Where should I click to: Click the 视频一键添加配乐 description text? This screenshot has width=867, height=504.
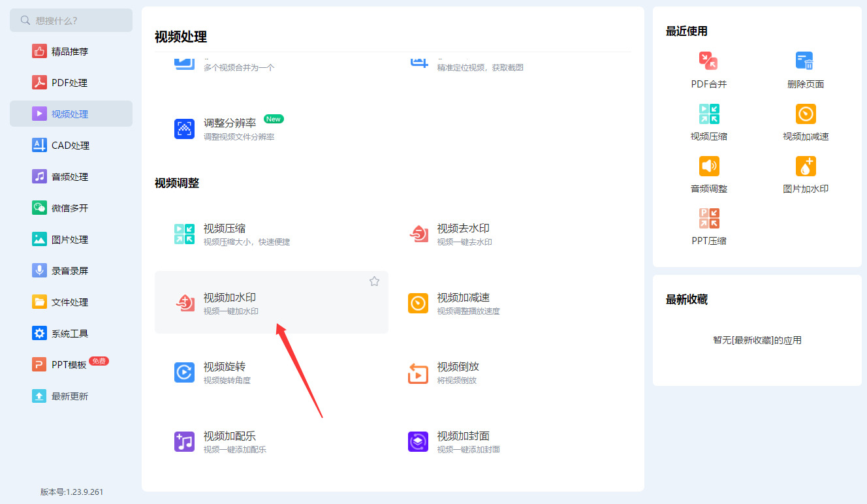235,450
